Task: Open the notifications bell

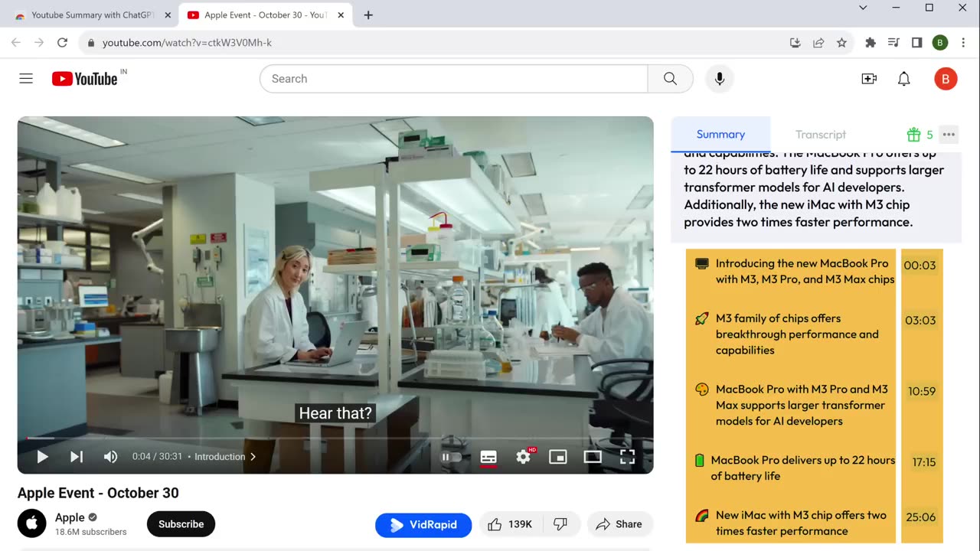Action: [904, 79]
